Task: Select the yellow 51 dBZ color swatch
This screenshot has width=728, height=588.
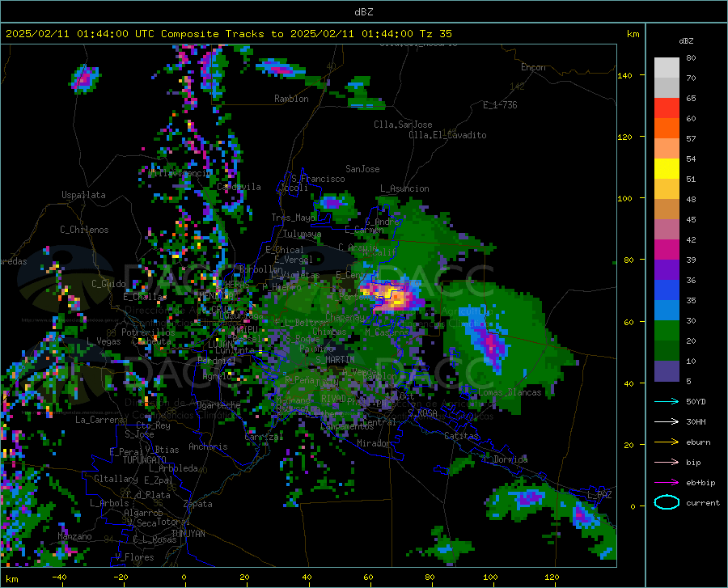Action: (x=667, y=168)
